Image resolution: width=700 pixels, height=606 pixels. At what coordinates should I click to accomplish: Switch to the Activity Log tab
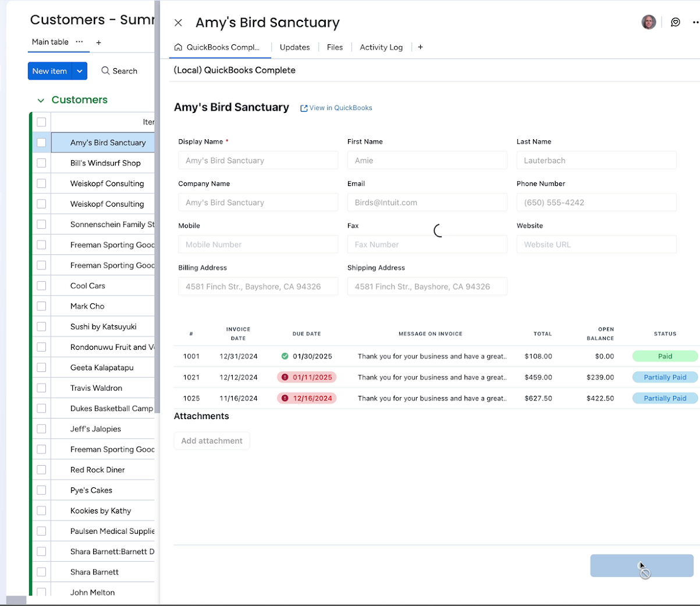381,47
